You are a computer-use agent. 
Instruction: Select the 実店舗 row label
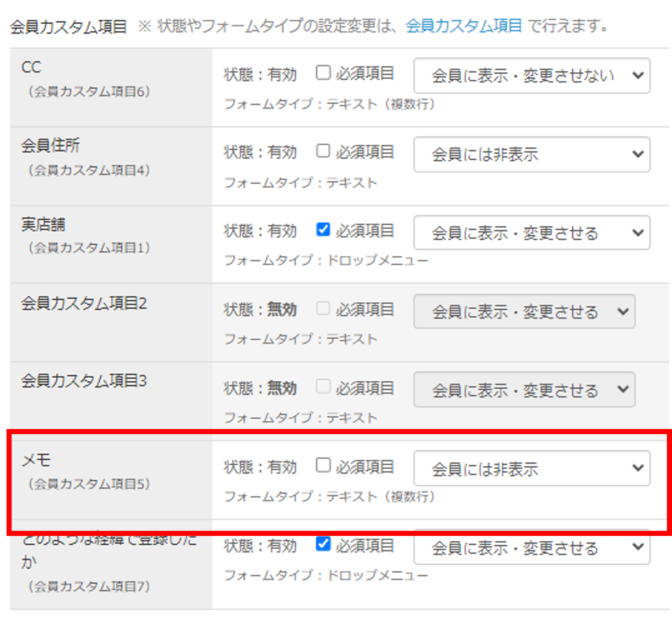(x=43, y=224)
